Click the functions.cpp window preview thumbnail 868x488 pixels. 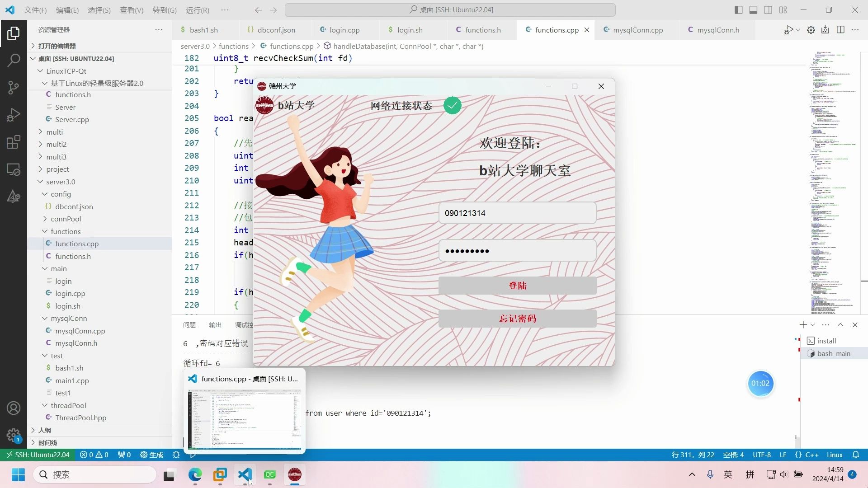click(x=245, y=420)
